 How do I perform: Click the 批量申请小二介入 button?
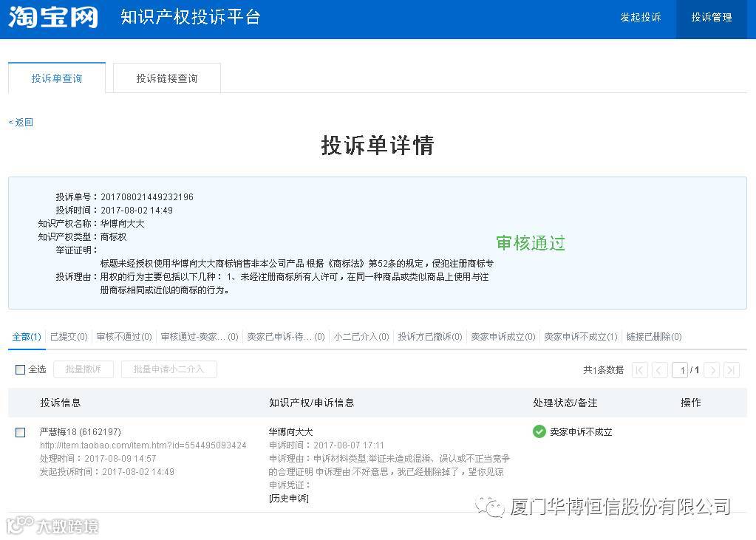pyautogui.click(x=168, y=369)
